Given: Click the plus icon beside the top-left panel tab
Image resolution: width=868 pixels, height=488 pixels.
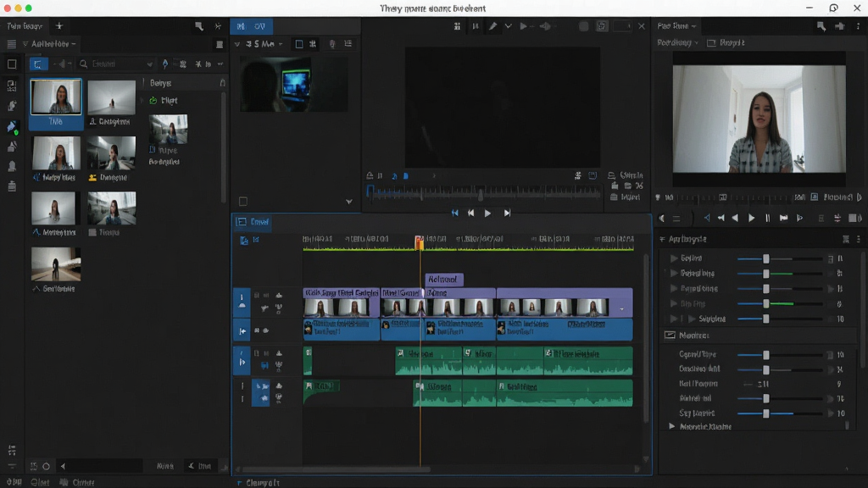Looking at the screenshot, I should pos(59,26).
